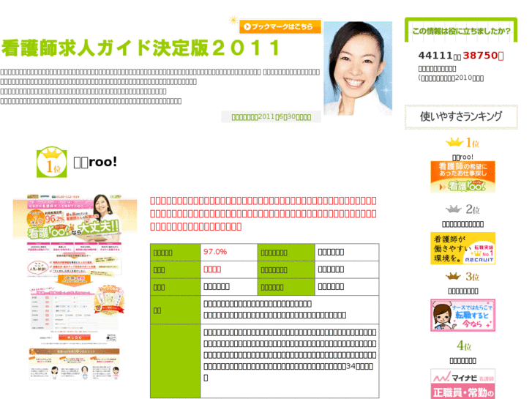This screenshot has width=532, height=399.
Task: Click the silver crown 2位 ranking icon
Action: coord(462,209)
